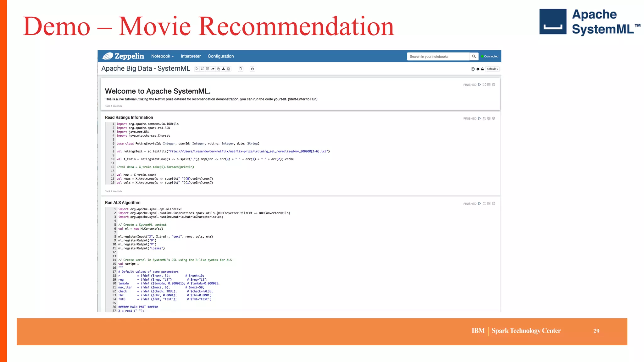Click the 'Run ALS Algorithm' paragraph title
644x362 pixels.
click(x=123, y=203)
